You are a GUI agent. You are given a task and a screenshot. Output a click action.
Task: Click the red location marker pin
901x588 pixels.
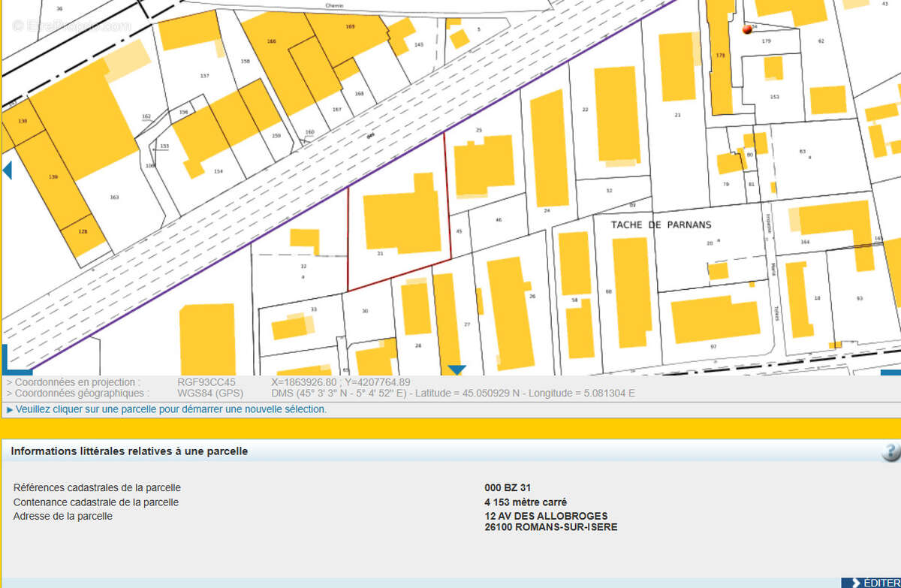[746, 29]
